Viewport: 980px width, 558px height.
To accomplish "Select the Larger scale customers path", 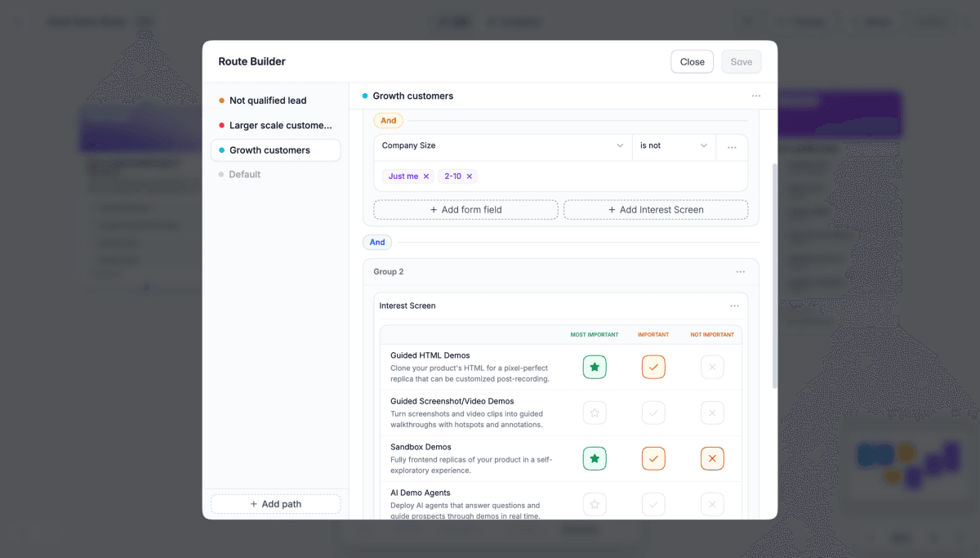I will (x=275, y=125).
